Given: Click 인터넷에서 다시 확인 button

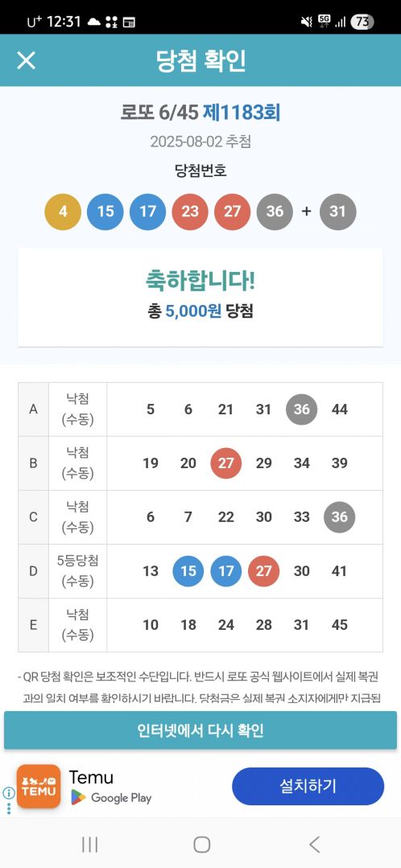Looking at the screenshot, I should [x=200, y=730].
